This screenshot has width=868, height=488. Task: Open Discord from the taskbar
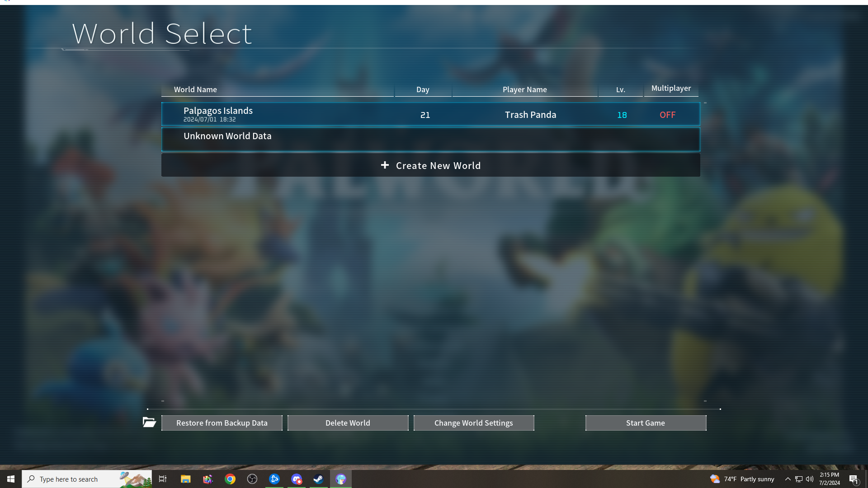296,479
